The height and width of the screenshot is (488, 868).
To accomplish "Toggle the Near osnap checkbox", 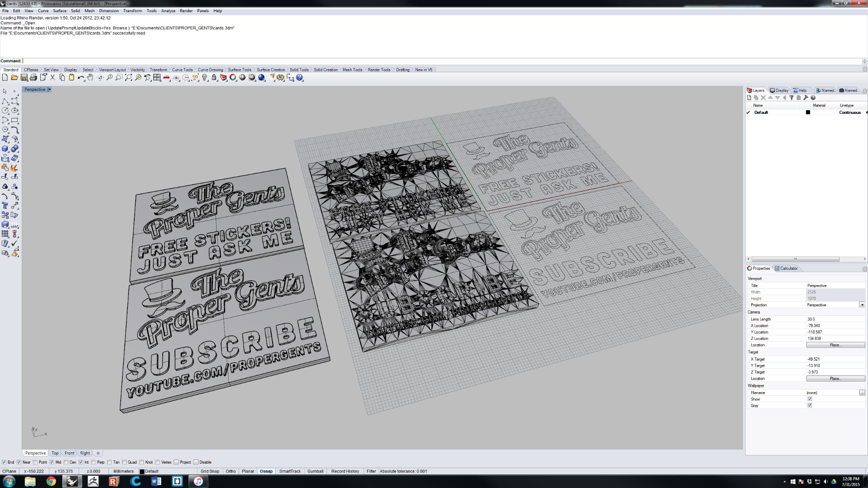I will click(x=19, y=462).
